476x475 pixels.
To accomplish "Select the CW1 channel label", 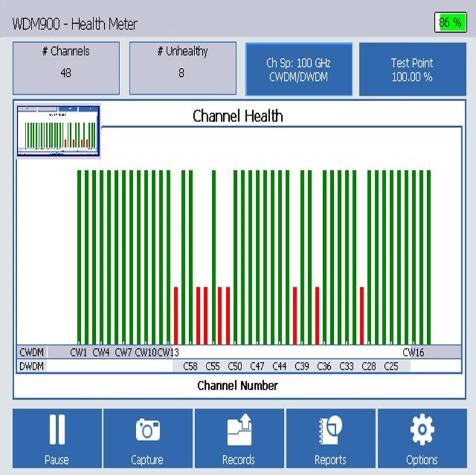I will pos(79,352).
